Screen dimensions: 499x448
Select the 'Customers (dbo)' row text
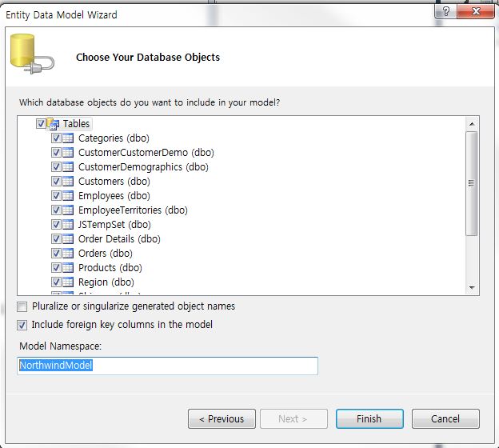114,182
